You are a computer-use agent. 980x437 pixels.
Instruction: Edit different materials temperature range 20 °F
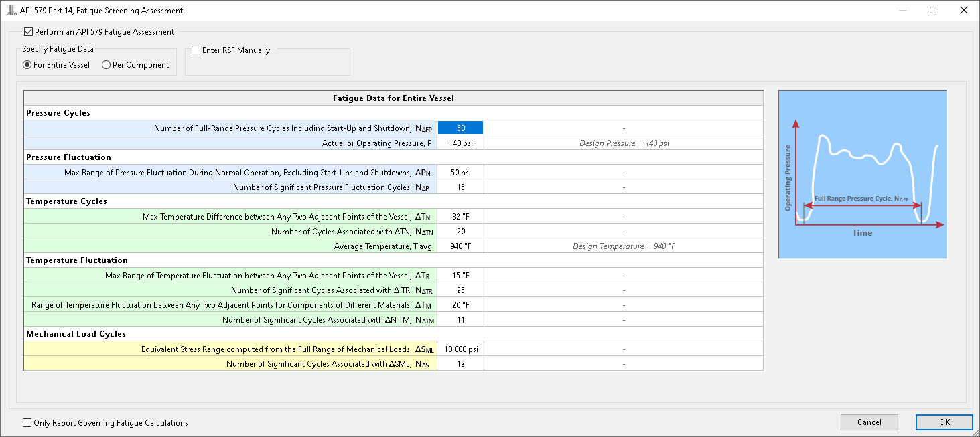pyautogui.click(x=460, y=304)
